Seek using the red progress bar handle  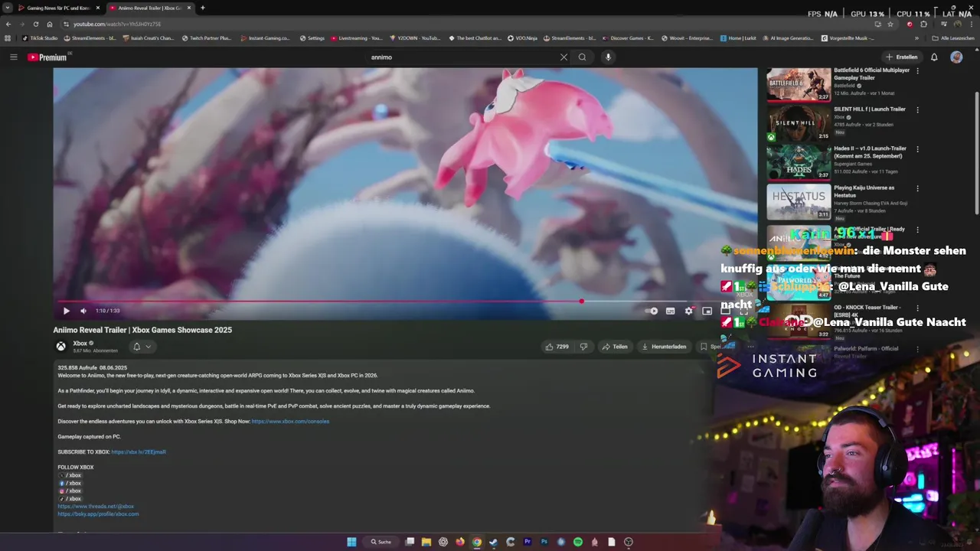[x=581, y=302]
